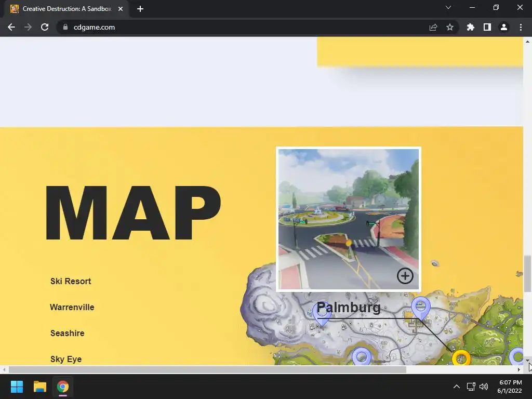Click the address bar URL
Screen dimensions: 532x399
coord(95,27)
